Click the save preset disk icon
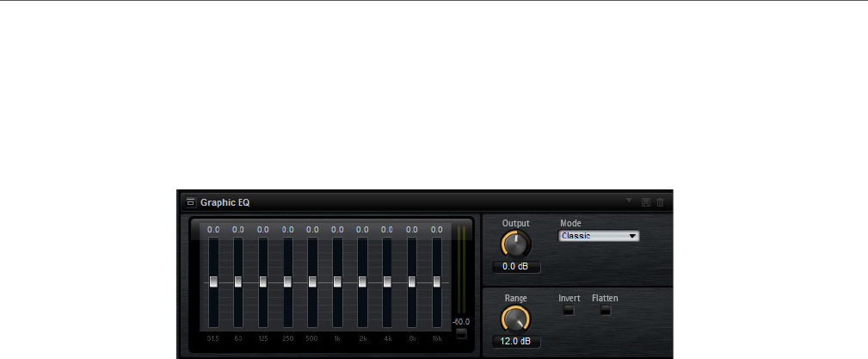868x359 pixels. pos(645,203)
